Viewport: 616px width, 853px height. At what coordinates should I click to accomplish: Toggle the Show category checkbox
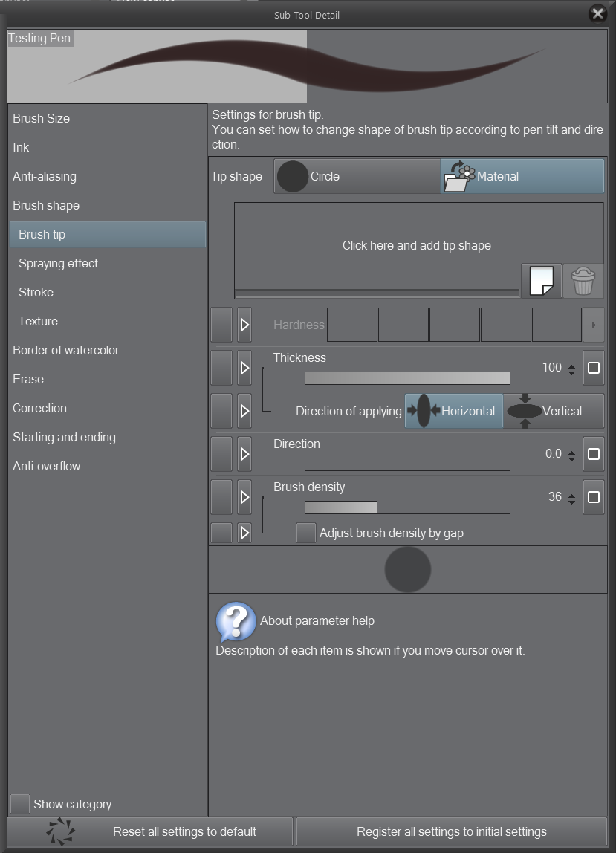[20, 804]
